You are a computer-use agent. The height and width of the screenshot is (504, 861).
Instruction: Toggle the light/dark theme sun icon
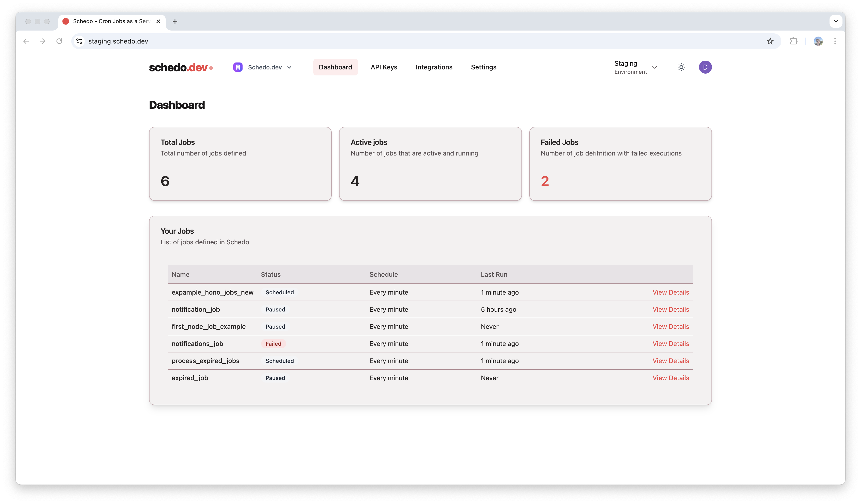click(x=681, y=67)
